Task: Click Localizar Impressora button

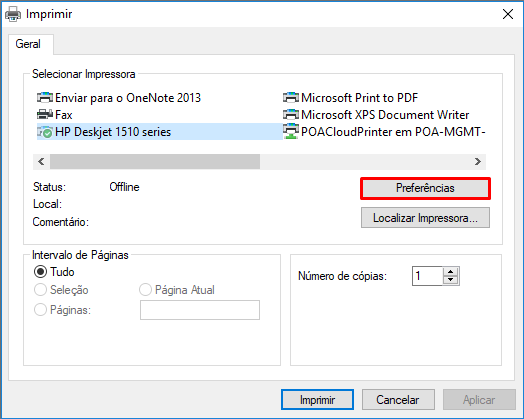Action: pyautogui.click(x=425, y=218)
